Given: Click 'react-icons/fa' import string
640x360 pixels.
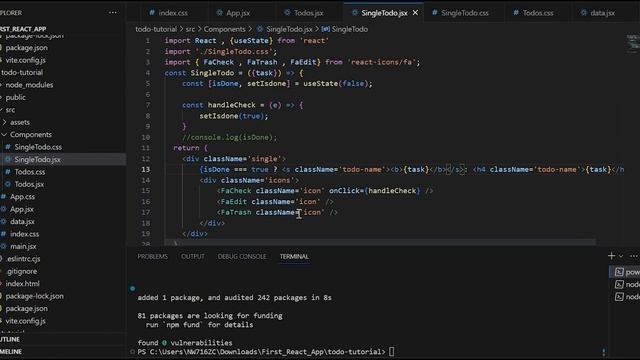Looking at the screenshot, I should tap(381, 62).
